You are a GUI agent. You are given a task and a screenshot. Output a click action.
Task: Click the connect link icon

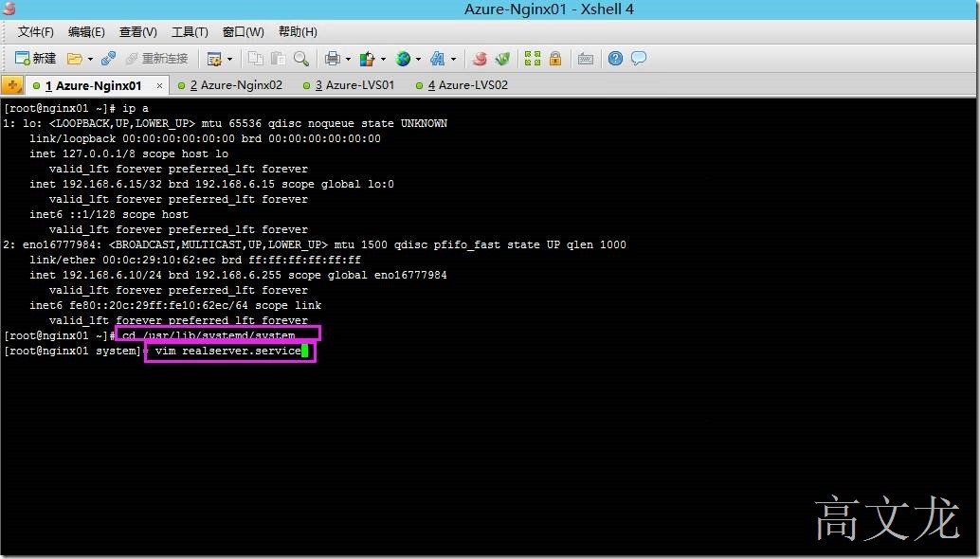coord(108,59)
